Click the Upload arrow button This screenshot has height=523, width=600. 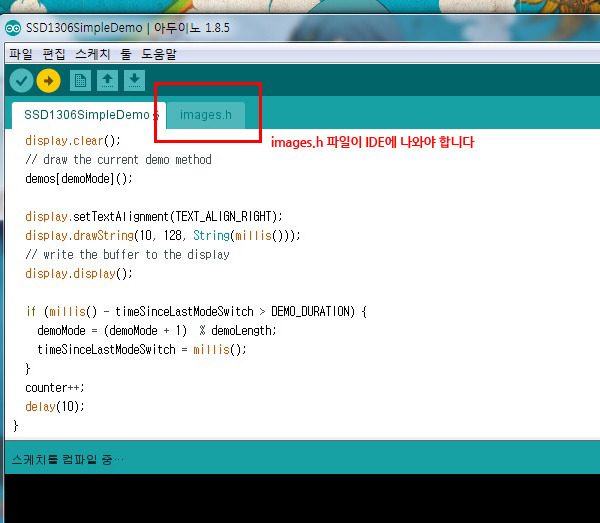pos(49,81)
